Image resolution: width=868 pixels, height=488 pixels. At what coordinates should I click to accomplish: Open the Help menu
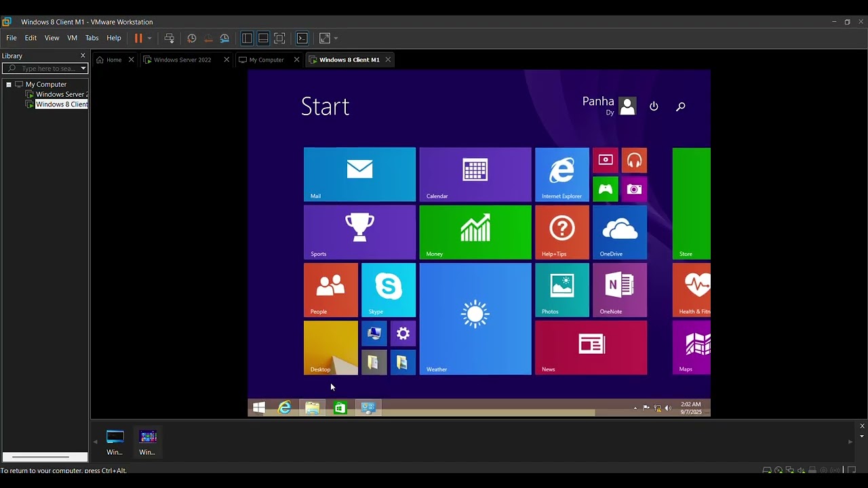114,38
